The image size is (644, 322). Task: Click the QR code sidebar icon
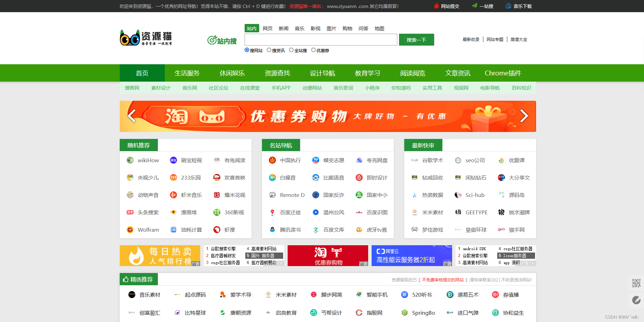(636, 283)
